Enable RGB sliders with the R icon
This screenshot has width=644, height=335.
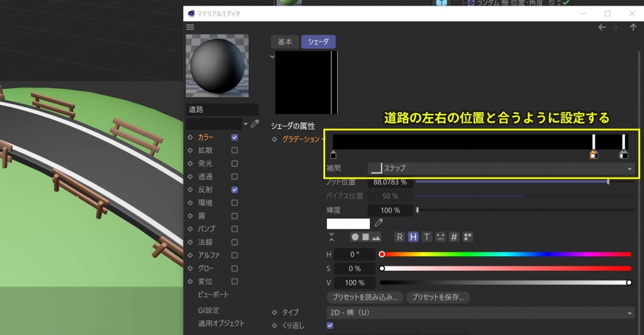tap(399, 237)
